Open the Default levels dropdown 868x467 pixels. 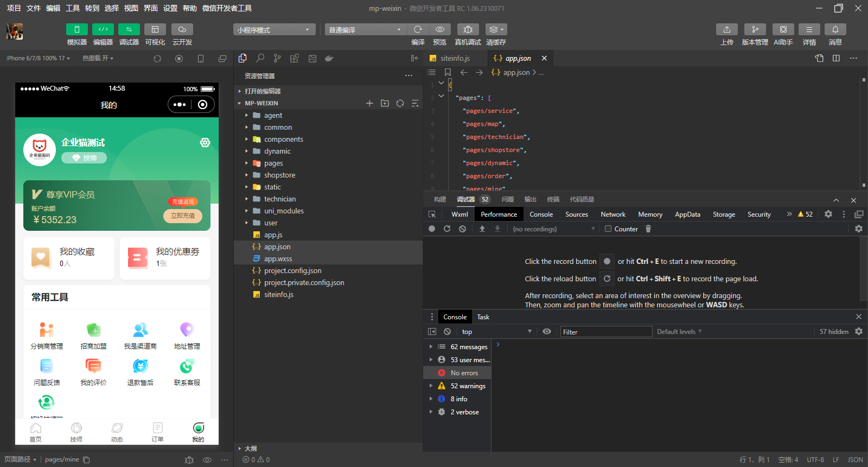click(x=679, y=332)
